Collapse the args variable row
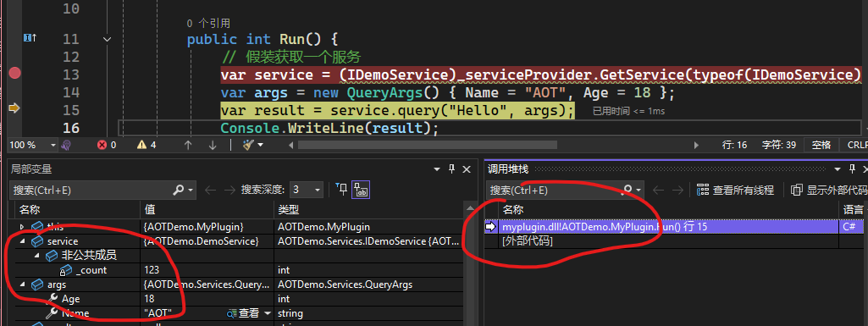 coord(22,285)
